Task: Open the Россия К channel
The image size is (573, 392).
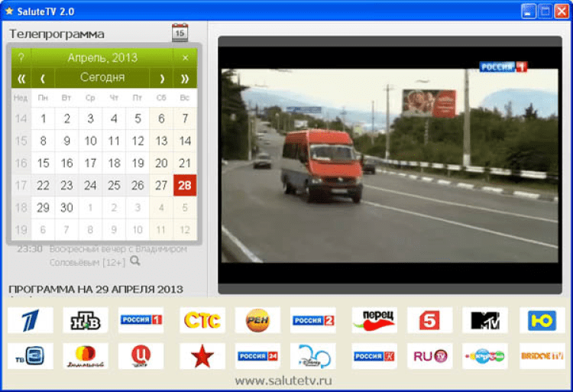Action: (374, 356)
